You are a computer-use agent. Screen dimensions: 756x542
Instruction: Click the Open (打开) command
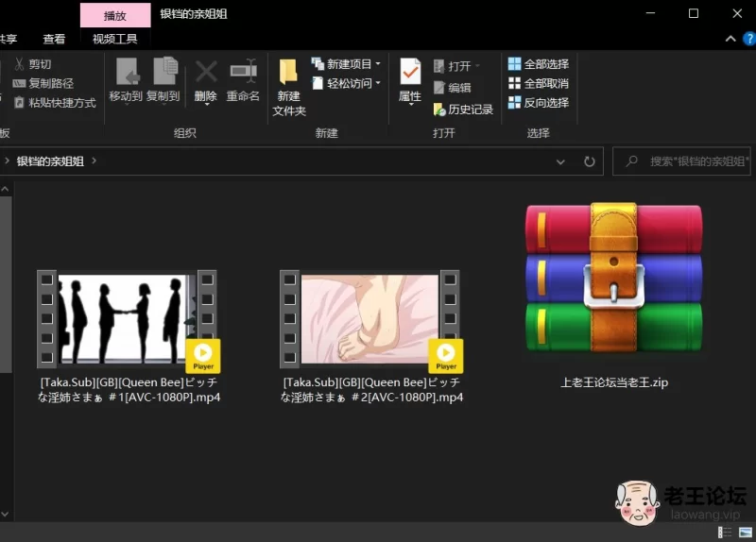pyautogui.click(x=453, y=66)
